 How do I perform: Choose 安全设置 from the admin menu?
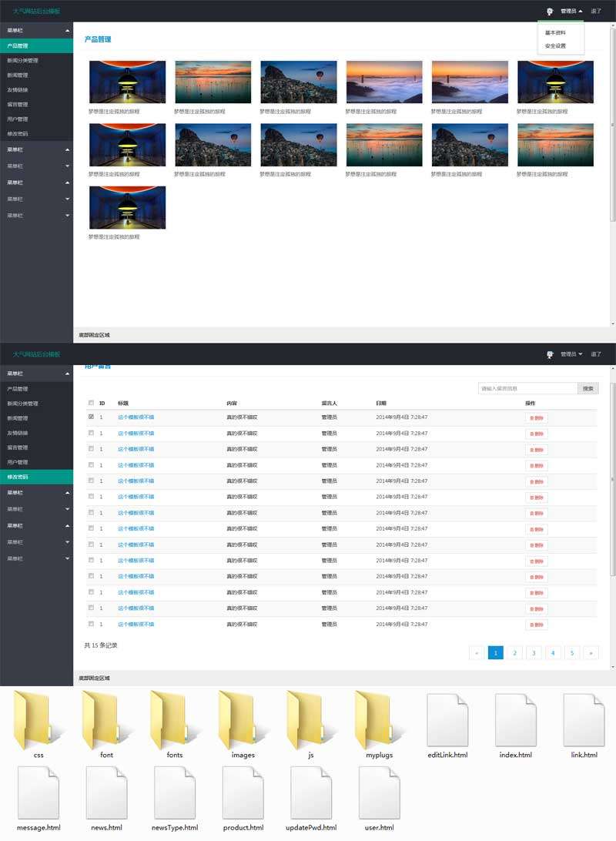555,46
